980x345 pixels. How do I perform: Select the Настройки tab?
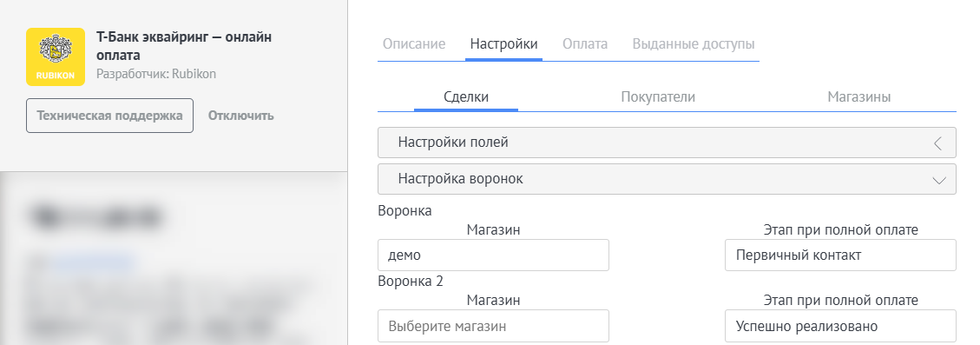click(503, 44)
